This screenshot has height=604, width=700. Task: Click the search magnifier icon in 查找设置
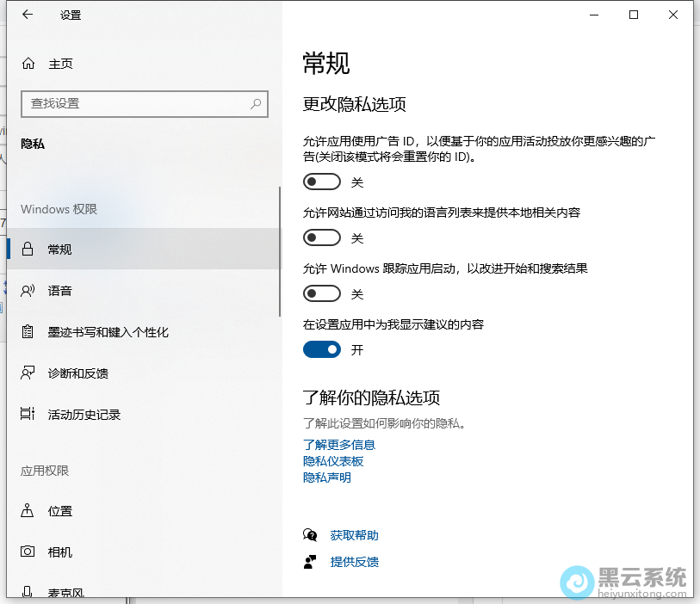[256, 103]
